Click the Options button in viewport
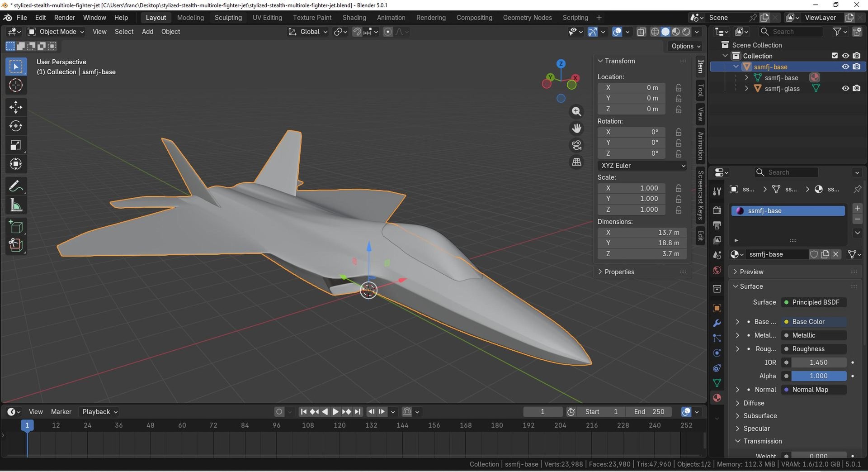Screen dimensions: 868x472 (686, 46)
